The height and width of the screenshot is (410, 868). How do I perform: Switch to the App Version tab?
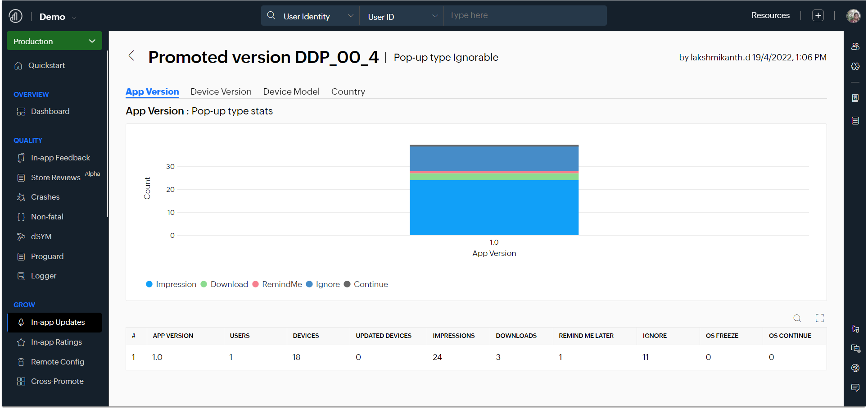click(x=152, y=92)
